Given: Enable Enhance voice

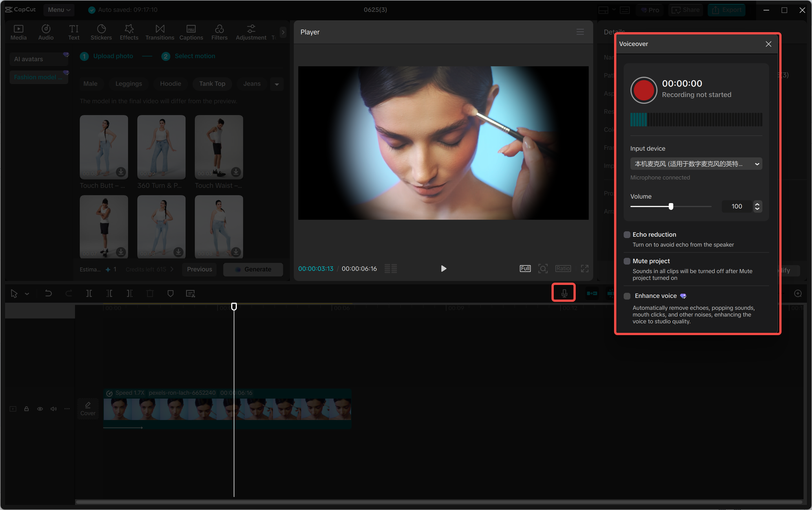Looking at the screenshot, I should (627, 296).
